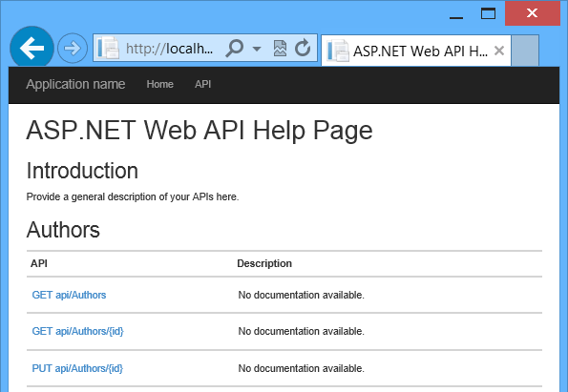Click the API column header

point(39,263)
